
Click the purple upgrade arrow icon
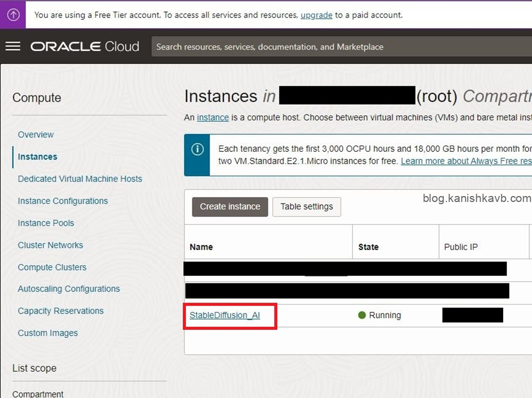coord(14,15)
